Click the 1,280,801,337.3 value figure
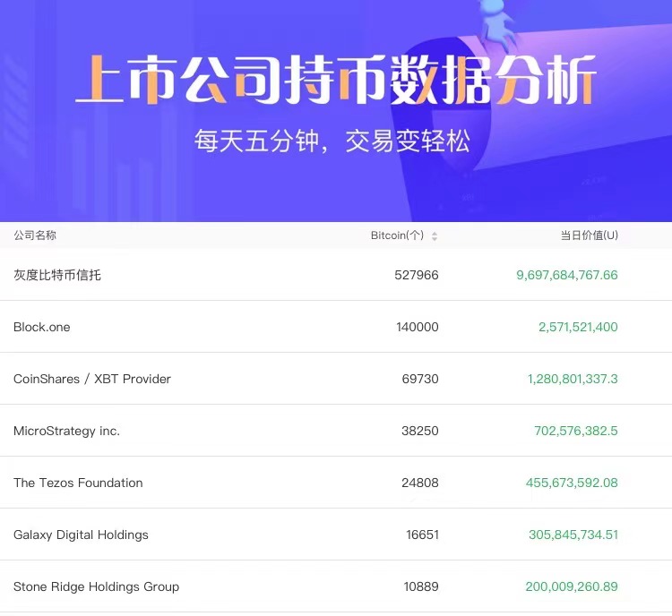The width and height of the screenshot is (672, 616). [x=573, y=379]
